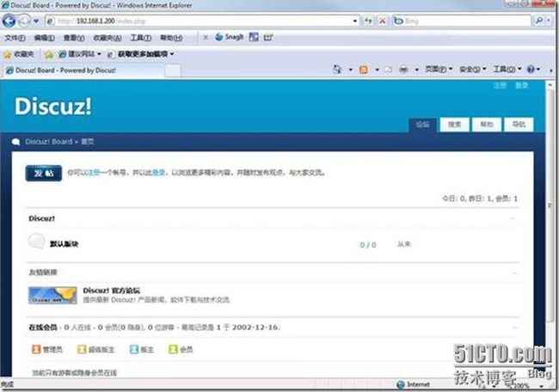
Task: Click the Discuz! Board breadcrumb link
Action: click(49, 142)
